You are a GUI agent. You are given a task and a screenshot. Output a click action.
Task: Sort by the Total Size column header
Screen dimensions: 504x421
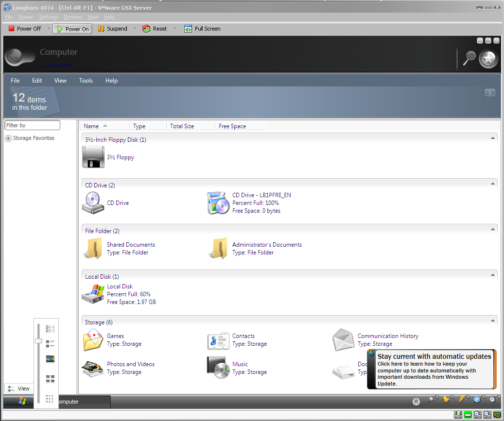pos(182,126)
